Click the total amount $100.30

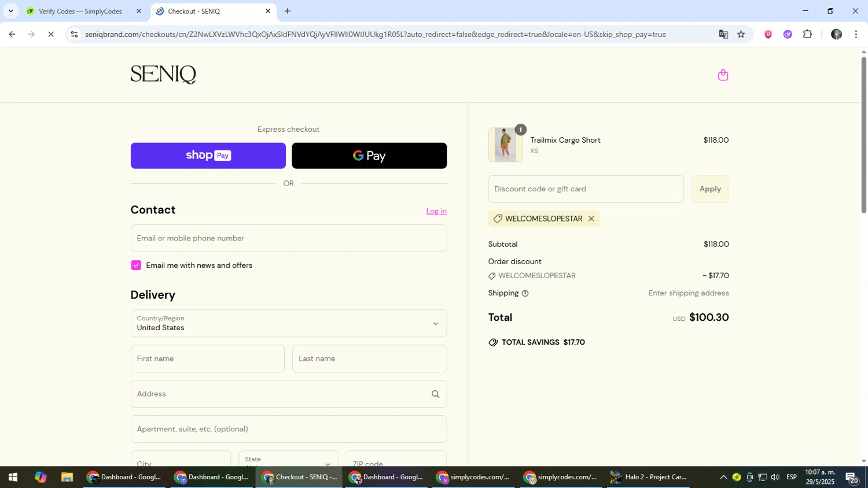[709, 317]
